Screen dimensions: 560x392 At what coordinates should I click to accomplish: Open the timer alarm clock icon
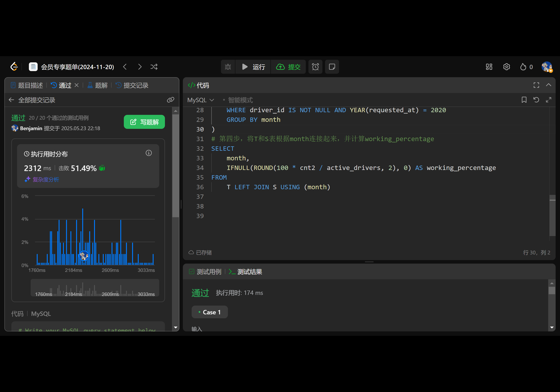coord(315,67)
